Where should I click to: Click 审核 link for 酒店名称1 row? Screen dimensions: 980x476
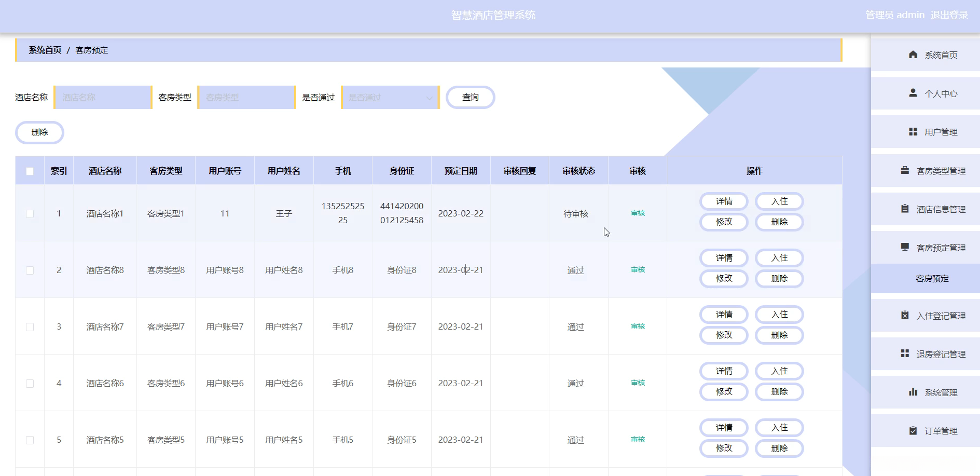(x=638, y=213)
